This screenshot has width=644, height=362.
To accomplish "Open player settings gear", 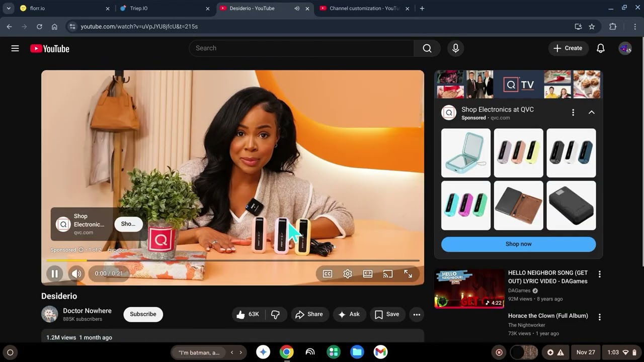I will coord(348,274).
